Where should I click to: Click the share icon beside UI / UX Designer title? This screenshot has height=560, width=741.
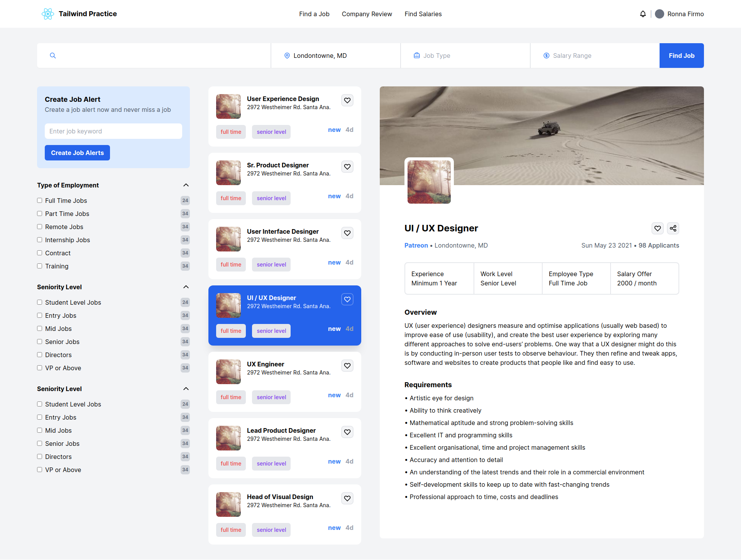pyautogui.click(x=673, y=228)
